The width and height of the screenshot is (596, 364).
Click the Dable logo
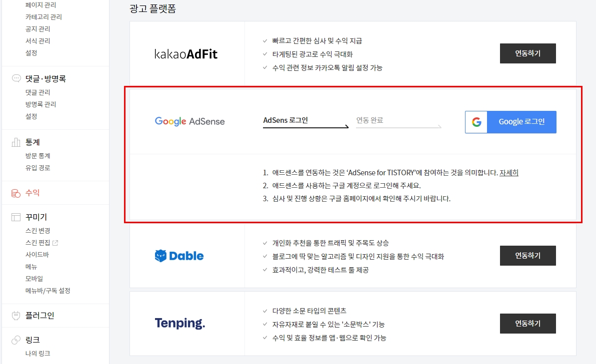tap(179, 256)
